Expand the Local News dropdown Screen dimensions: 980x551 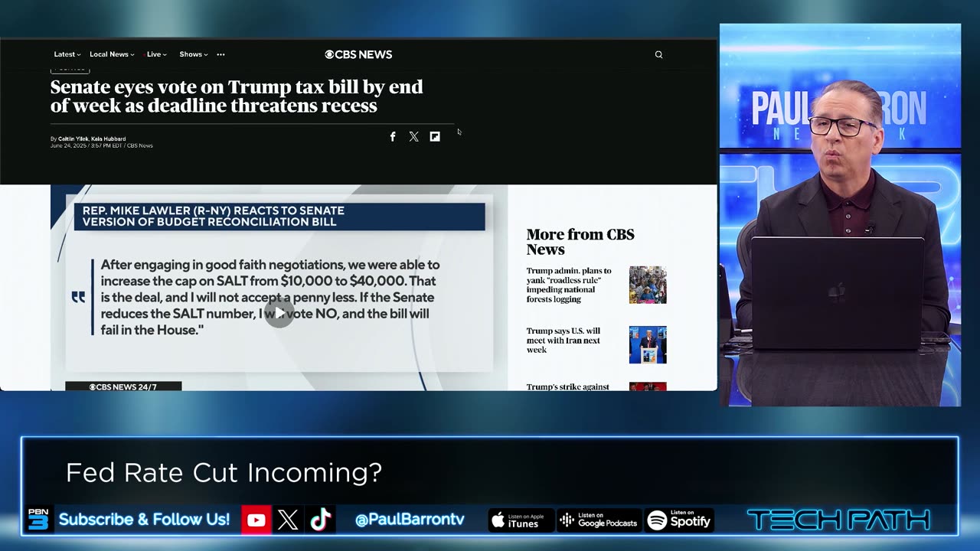tap(112, 54)
